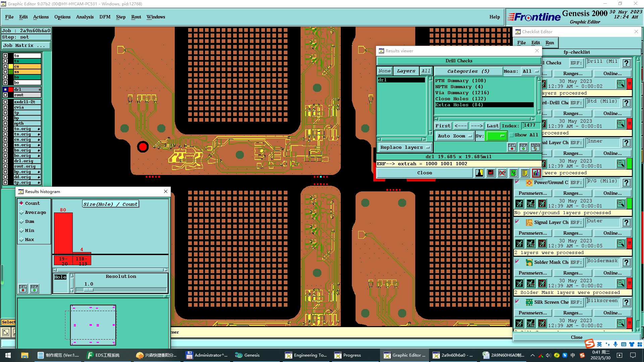Open the Replace layers dropdown
644x362 pixels.
click(405, 147)
